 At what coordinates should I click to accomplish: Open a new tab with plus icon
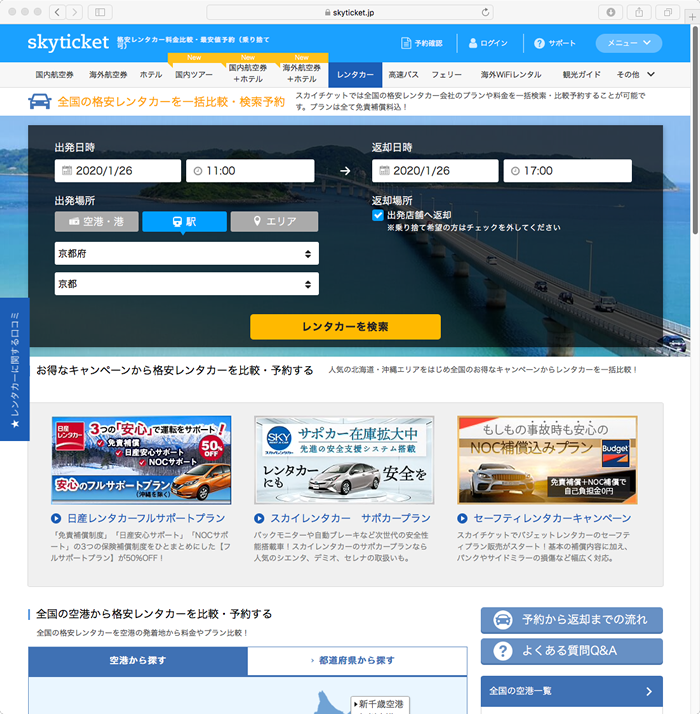click(x=692, y=17)
